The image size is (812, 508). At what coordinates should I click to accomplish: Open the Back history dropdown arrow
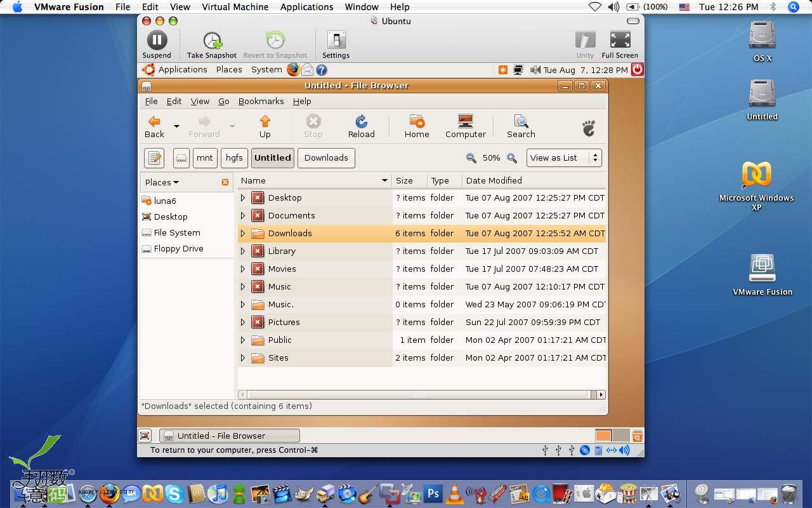click(x=176, y=126)
